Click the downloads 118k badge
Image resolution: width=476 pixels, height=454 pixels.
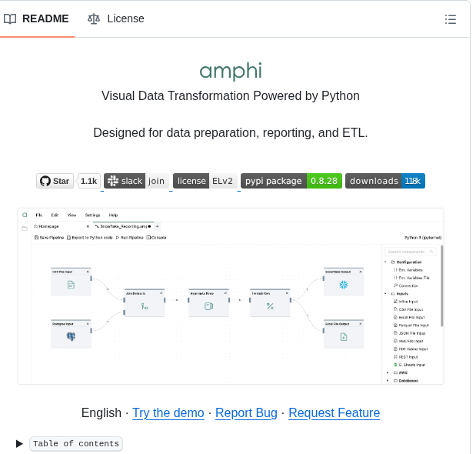pos(385,181)
